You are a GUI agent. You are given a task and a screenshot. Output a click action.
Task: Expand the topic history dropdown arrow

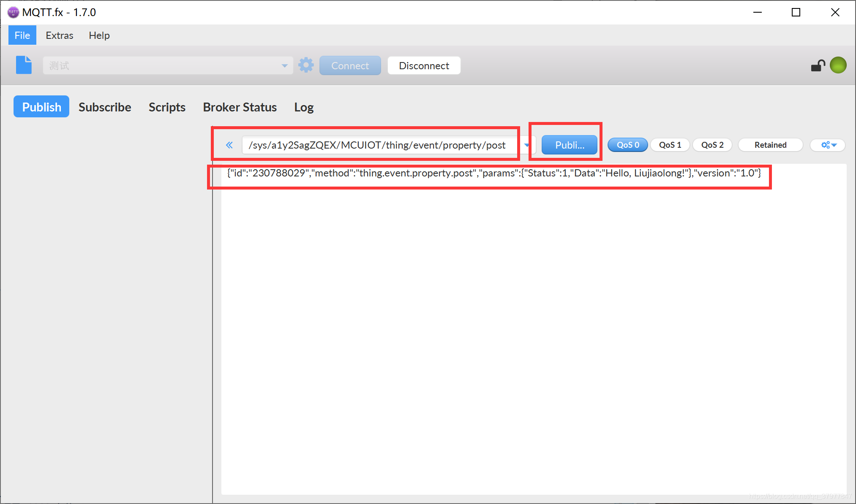(x=526, y=146)
